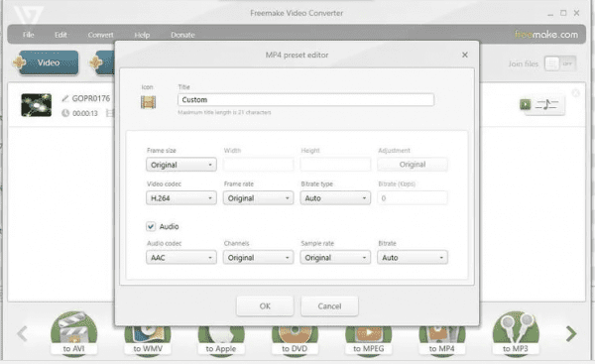Viewport: 595px width, 364px height.
Task: Open the Sample rate dropdown
Action: 335,257
